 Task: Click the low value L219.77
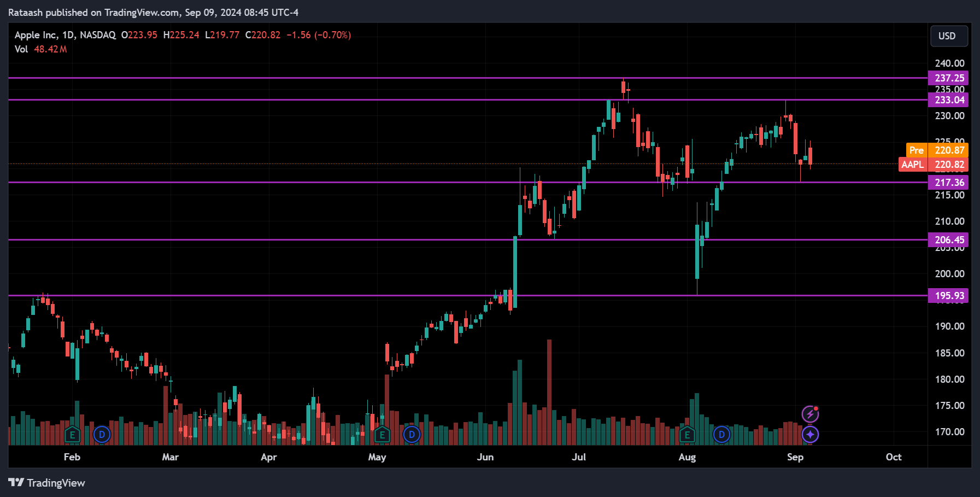(x=222, y=35)
